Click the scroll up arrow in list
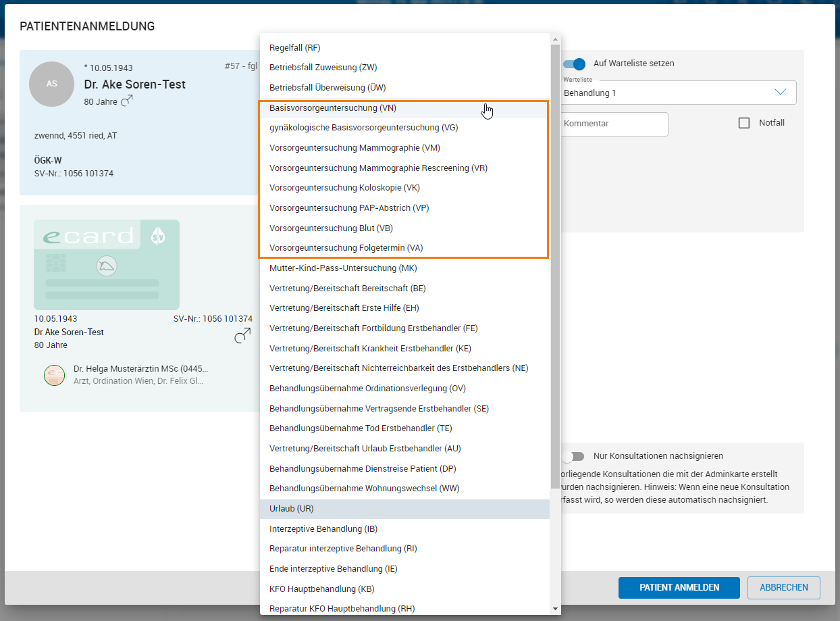This screenshot has height=621, width=840. point(556,39)
